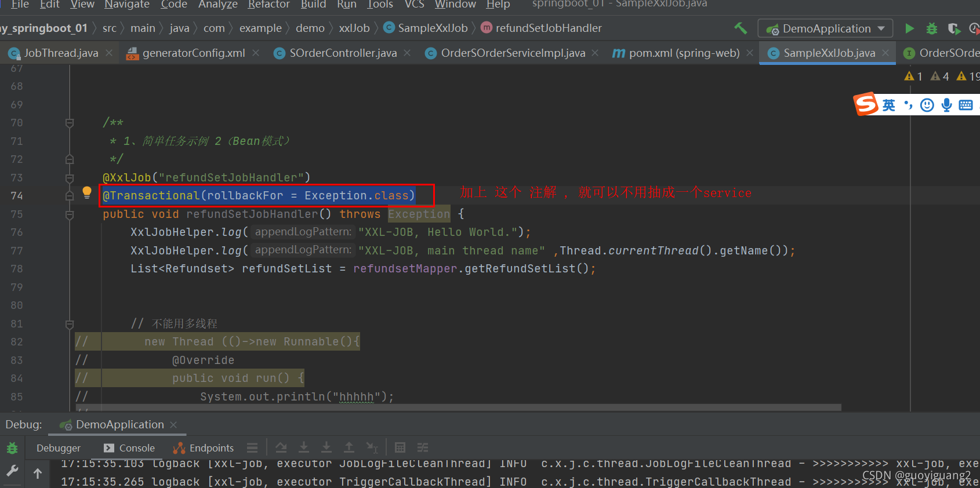
Task: Click the Step Over debug icon
Action: pos(304,447)
